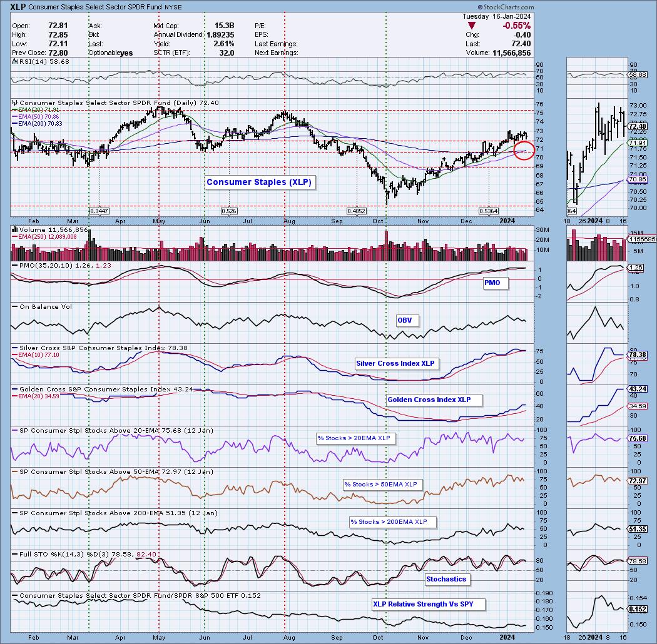Screen dimensions: 657x644
Task: Click the 51.35 value tag on the right
Action: [638, 530]
